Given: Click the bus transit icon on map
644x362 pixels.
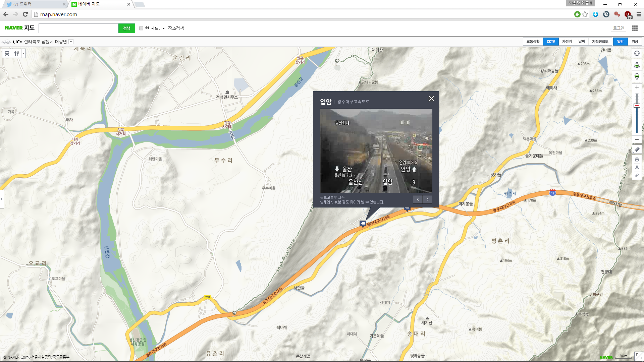Looking at the screenshot, I should click(7, 54).
